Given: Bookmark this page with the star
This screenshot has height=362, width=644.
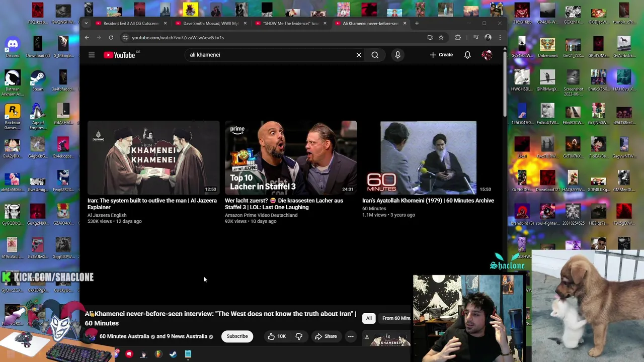Looking at the screenshot, I should coord(441,37).
